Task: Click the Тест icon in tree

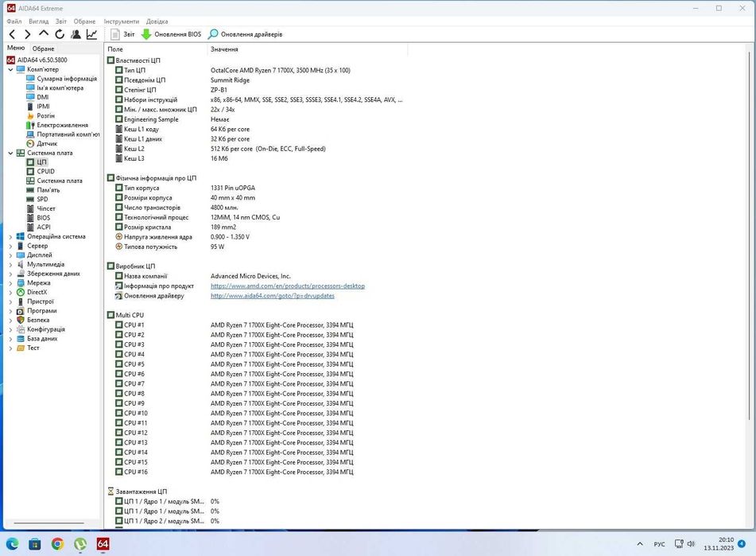Action: click(20, 348)
